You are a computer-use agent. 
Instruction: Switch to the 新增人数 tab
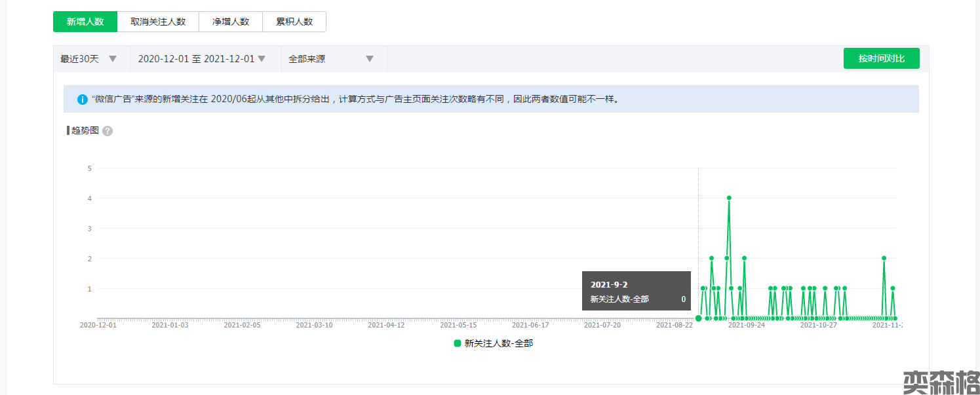pos(85,22)
